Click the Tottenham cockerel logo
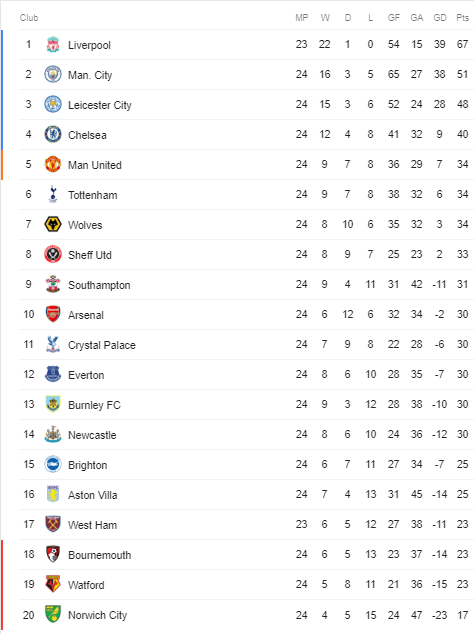 (x=53, y=194)
